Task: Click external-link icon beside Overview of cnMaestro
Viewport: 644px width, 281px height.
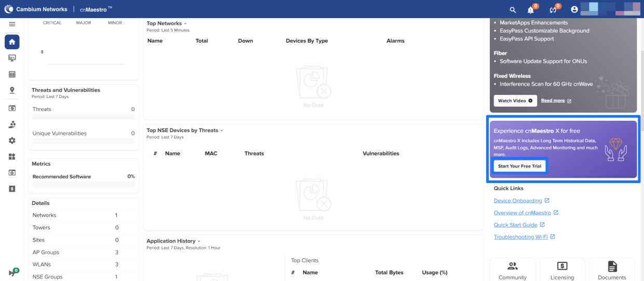Action: (556, 213)
